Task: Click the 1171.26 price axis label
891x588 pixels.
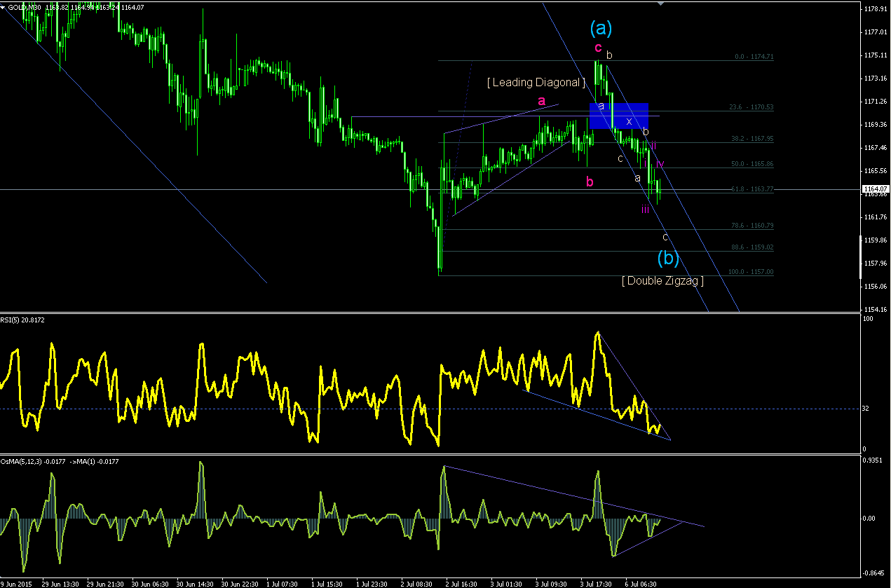Action: coord(876,102)
